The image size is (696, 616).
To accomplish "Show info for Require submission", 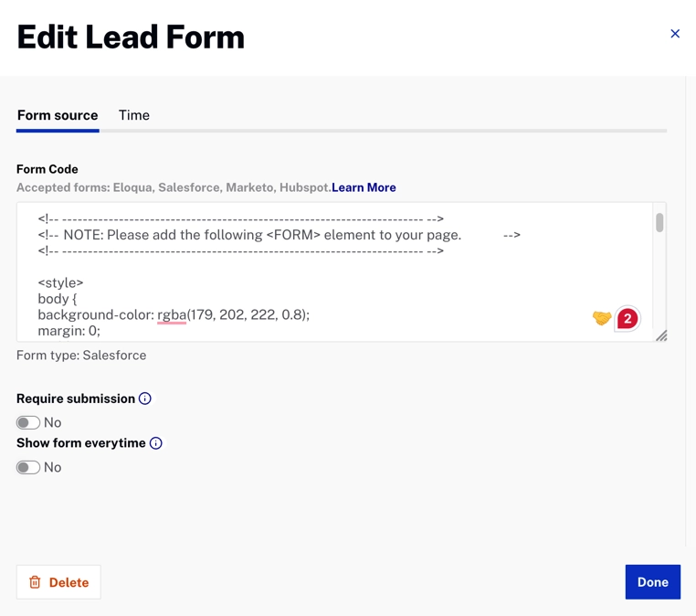I will click(x=145, y=398).
